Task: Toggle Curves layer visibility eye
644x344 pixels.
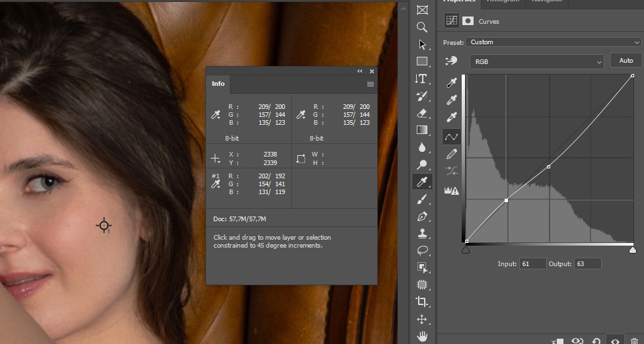Action: (x=615, y=340)
